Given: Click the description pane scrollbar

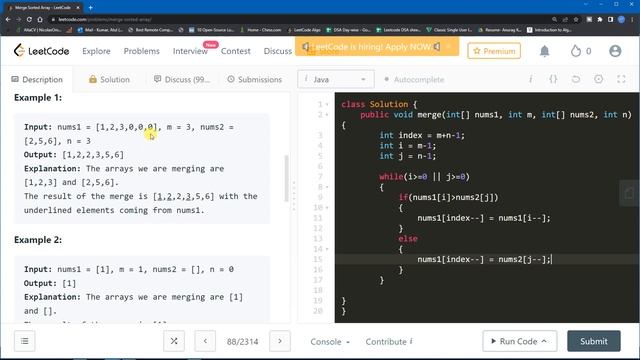Looking at the screenshot, I should pyautogui.click(x=287, y=178).
